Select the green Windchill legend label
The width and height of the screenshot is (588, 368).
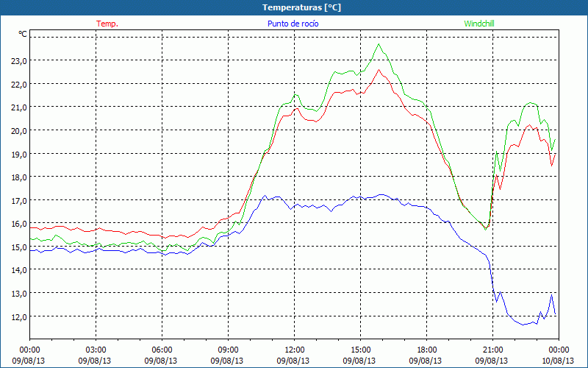click(x=479, y=24)
